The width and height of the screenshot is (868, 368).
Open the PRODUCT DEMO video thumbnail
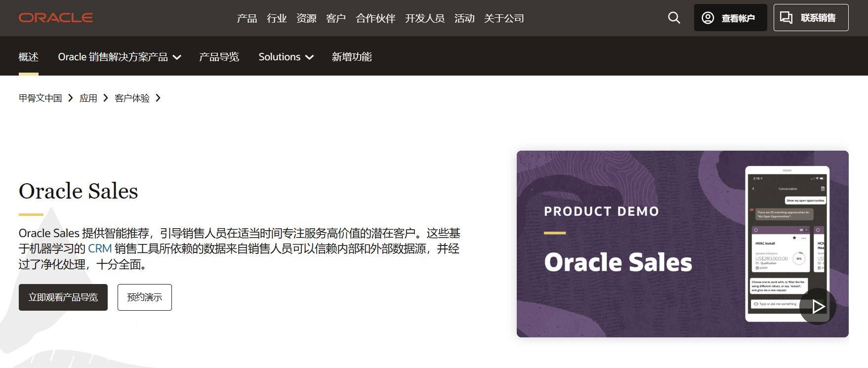point(682,244)
